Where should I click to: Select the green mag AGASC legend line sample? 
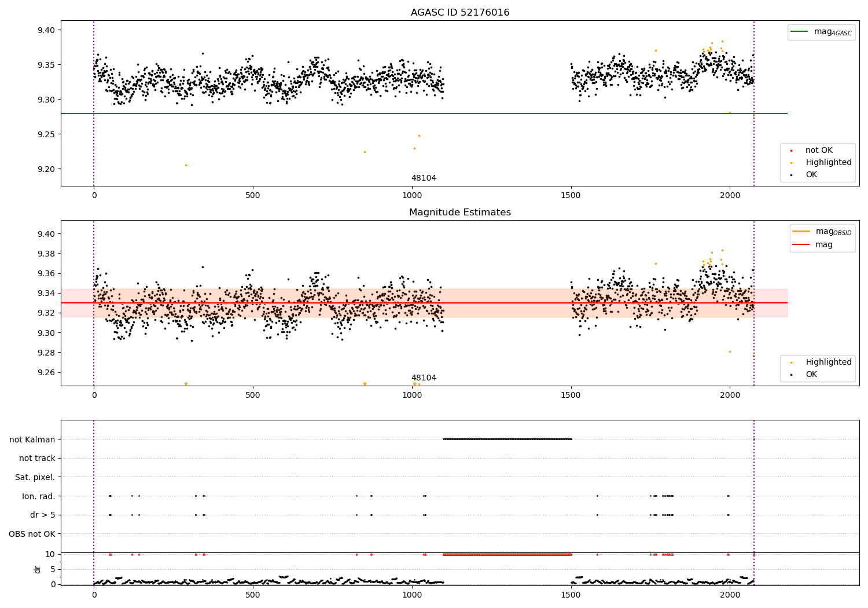pyautogui.click(x=800, y=32)
